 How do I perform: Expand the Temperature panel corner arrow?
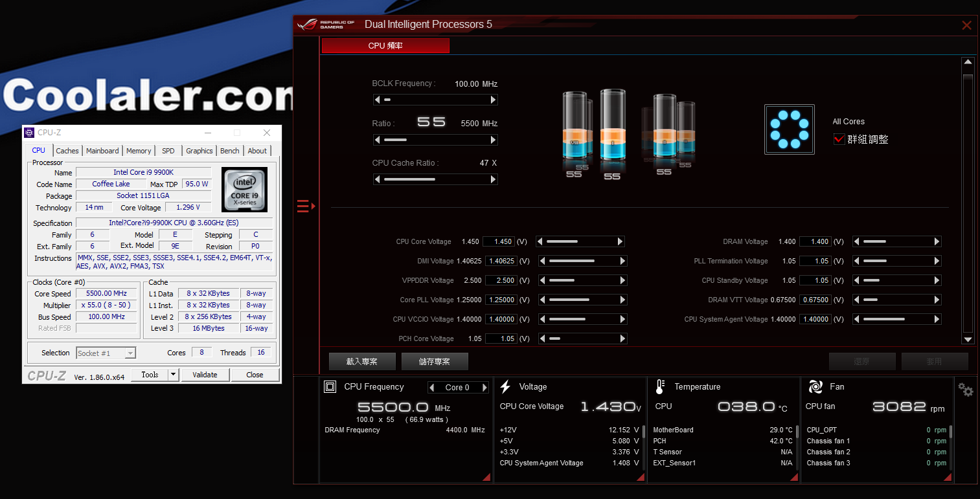pos(794,477)
